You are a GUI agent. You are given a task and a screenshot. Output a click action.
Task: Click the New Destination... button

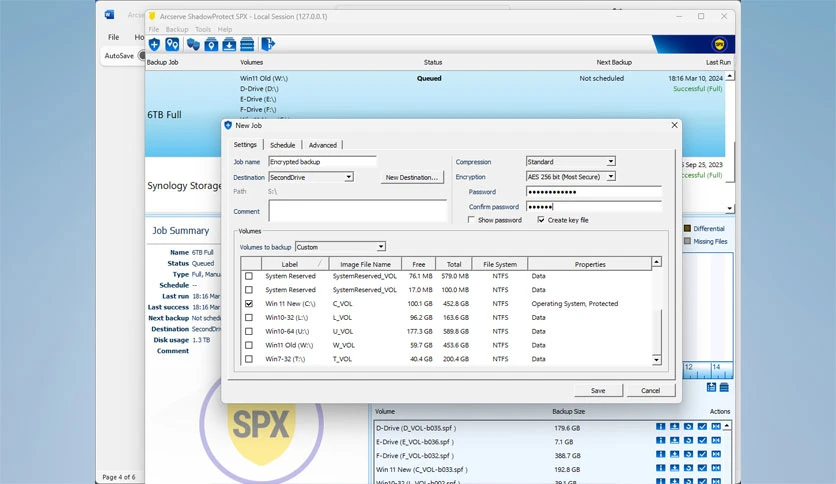412,178
